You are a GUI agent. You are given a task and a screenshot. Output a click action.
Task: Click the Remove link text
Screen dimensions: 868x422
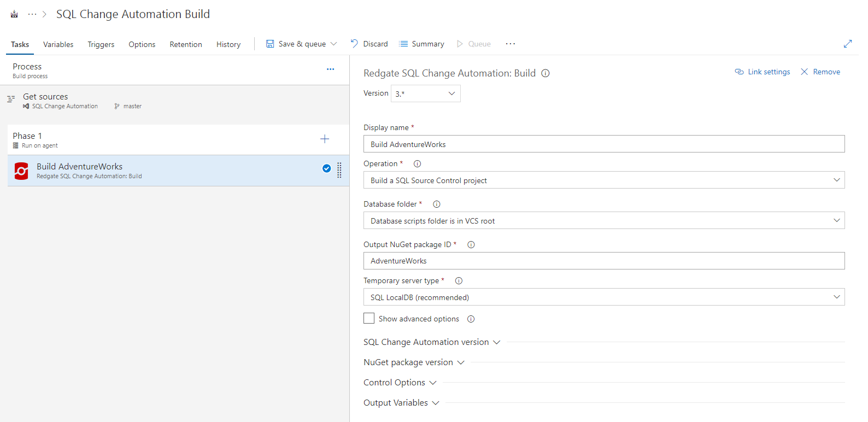[826, 72]
